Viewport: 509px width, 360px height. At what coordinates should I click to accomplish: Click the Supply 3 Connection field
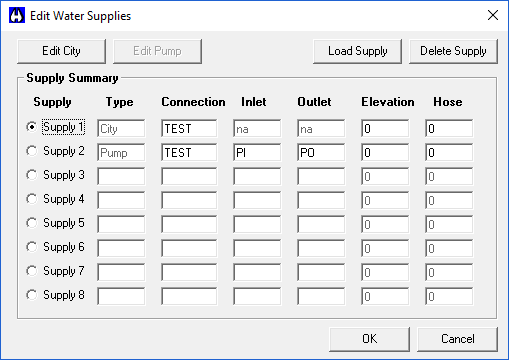coord(189,176)
